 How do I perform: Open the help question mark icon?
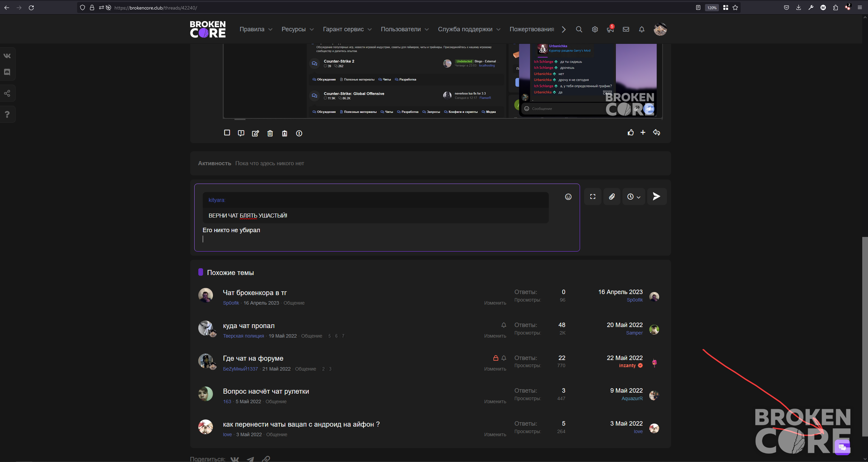click(7, 114)
